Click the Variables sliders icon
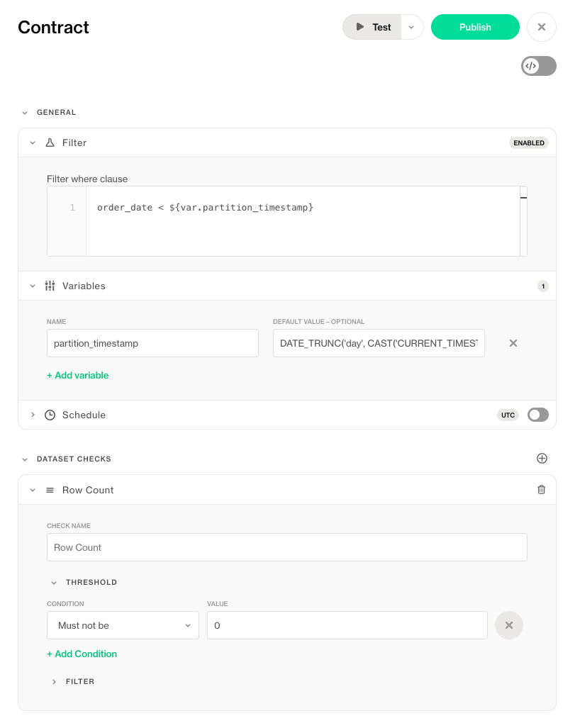The height and width of the screenshot is (728, 580). [50, 286]
